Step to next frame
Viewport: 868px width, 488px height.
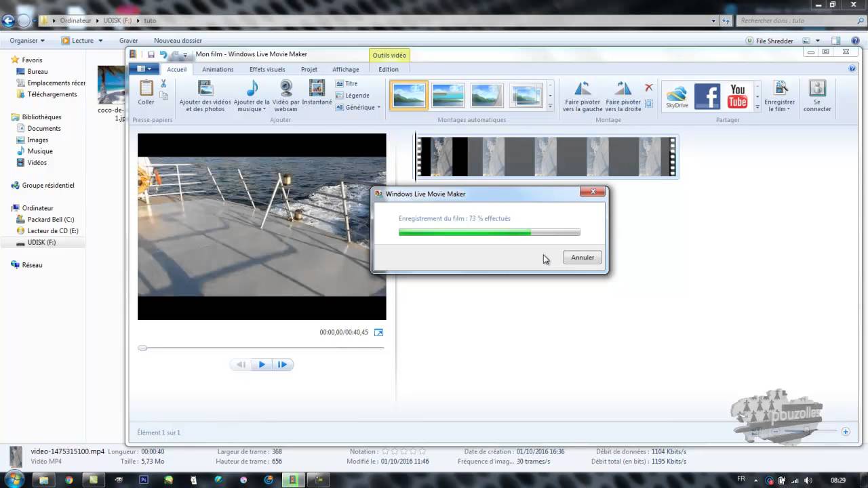[283, 365]
